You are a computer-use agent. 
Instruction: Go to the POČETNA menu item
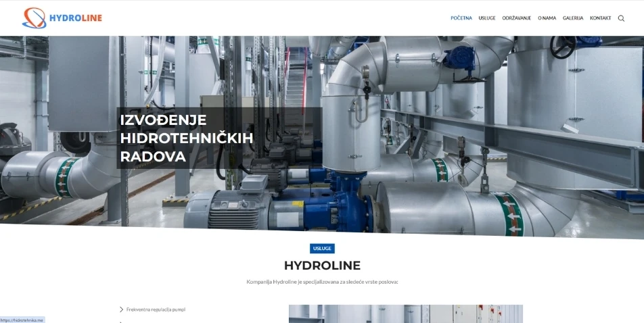pyautogui.click(x=461, y=18)
